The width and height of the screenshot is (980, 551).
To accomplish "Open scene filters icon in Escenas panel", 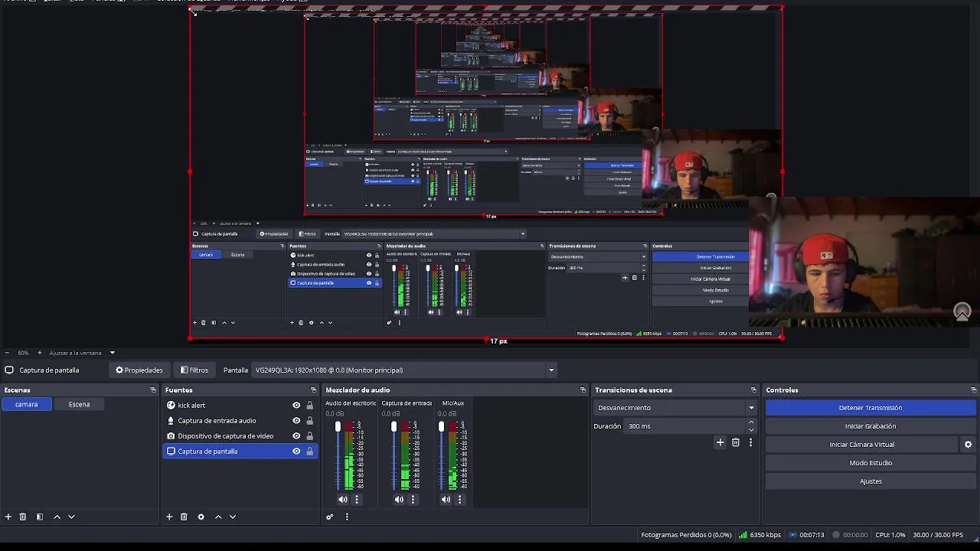I will [x=40, y=517].
